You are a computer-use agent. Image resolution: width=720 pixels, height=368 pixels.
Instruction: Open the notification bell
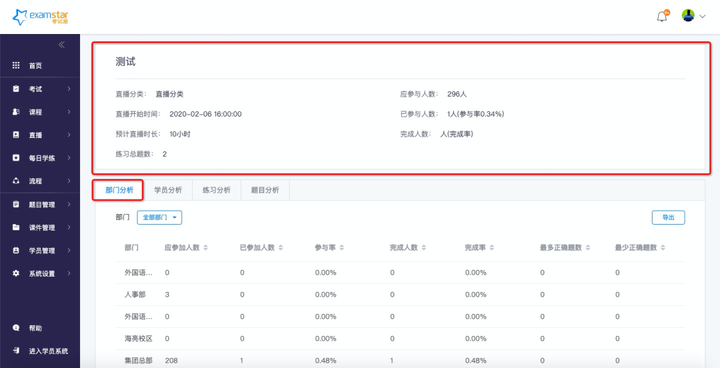click(662, 17)
